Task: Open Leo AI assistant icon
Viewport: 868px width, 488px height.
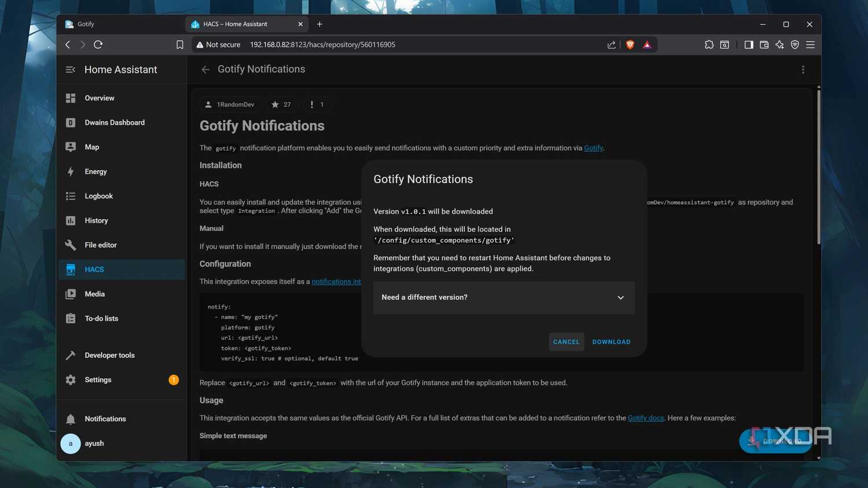Action: point(779,45)
